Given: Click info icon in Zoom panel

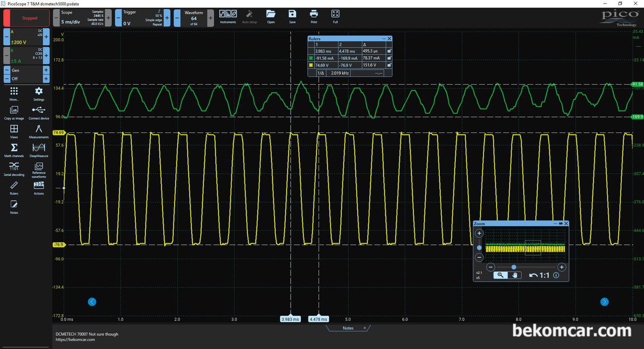Looking at the screenshot, I should pyautogui.click(x=556, y=275).
